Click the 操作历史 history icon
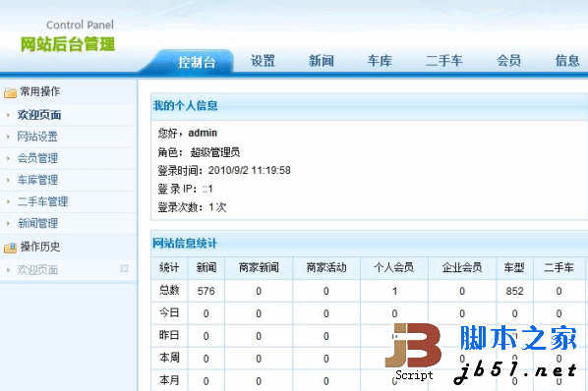Viewport: 588px width, 391px height. tap(10, 248)
